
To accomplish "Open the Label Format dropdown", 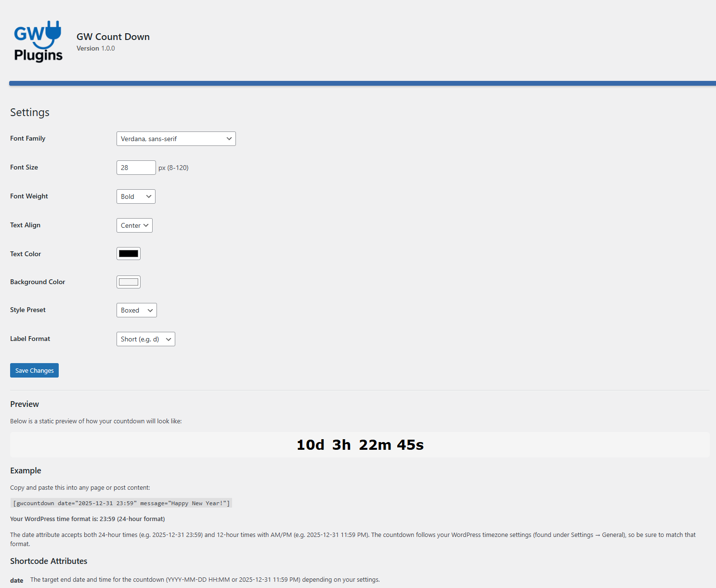I will click(x=145, y=339).
